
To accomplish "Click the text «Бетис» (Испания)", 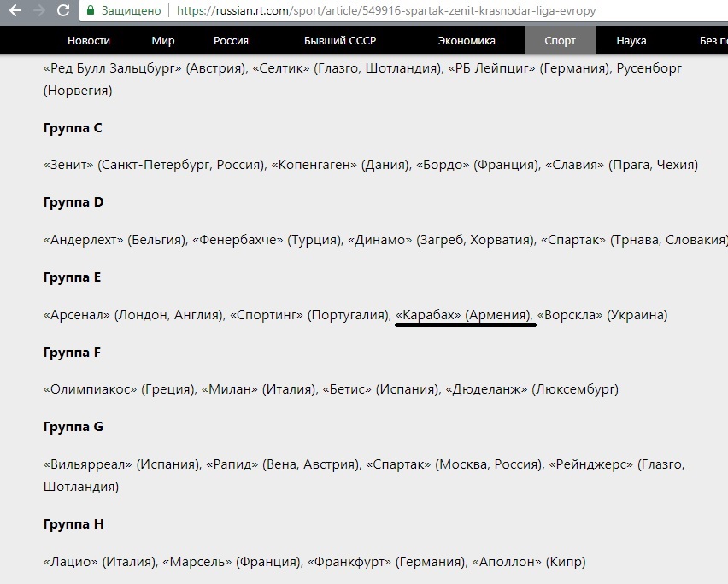I will coord(380,389).
